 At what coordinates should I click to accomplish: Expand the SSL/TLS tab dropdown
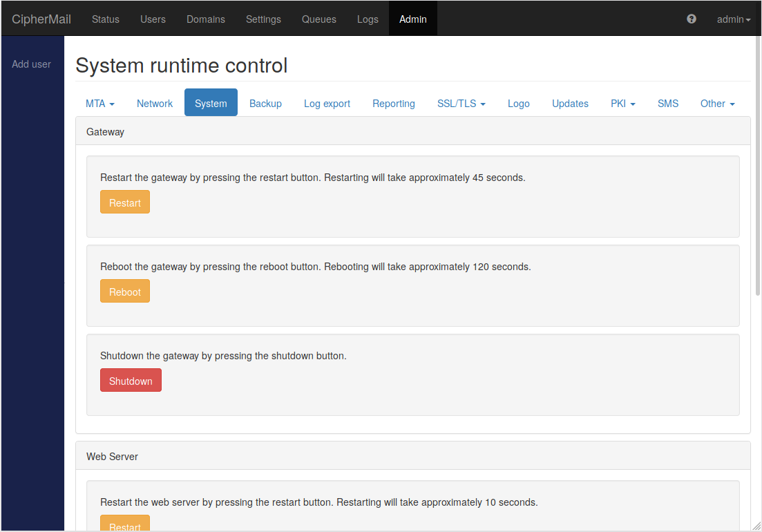(461, 104)
